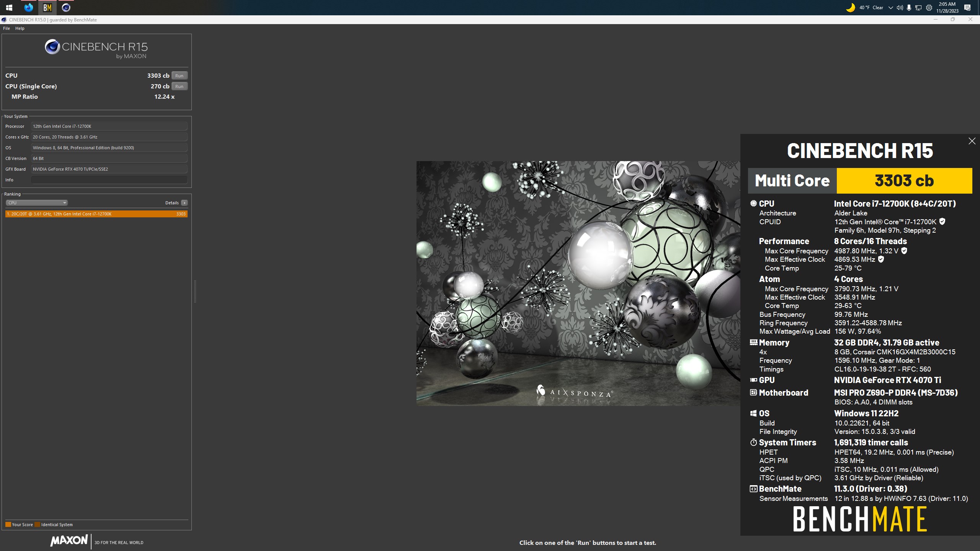Image resolution: width=980 pixels, height=551 pixels.
Task: Click the System Timers stopwatch icon
Action: 753,442
